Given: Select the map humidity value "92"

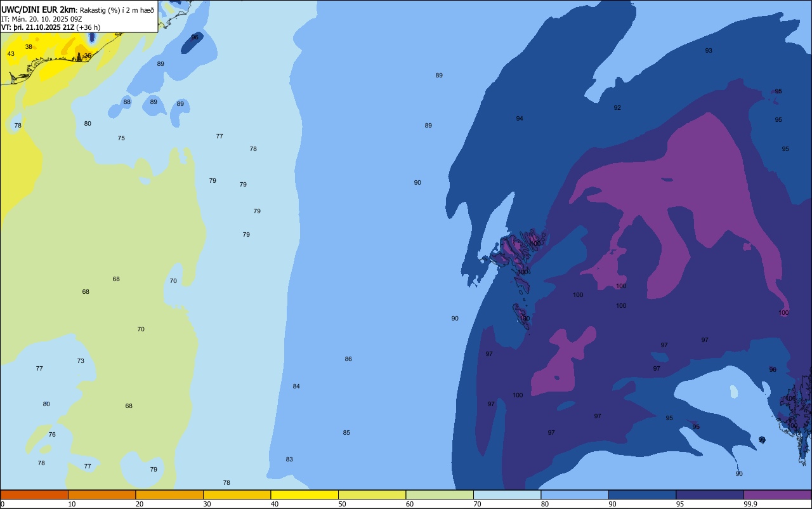Looking at the screenshot, I should 617,107.
